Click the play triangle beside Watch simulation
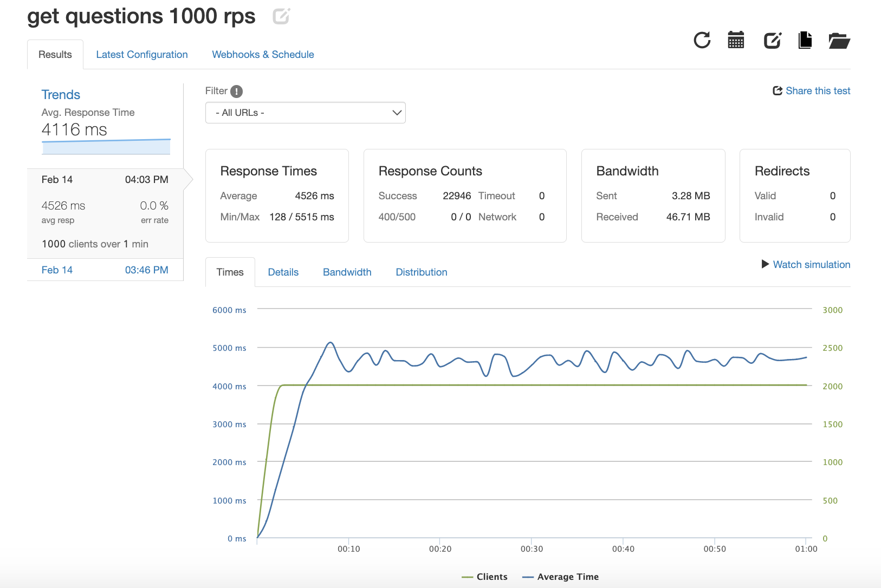881x588 pixels. coord(765,264)
